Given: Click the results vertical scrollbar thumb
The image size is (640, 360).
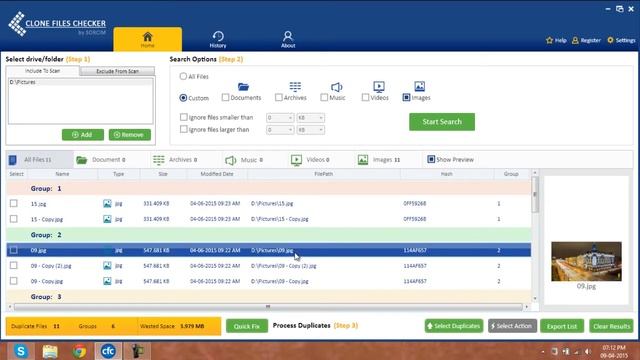Looking at the screenshot, I should 535,195.
